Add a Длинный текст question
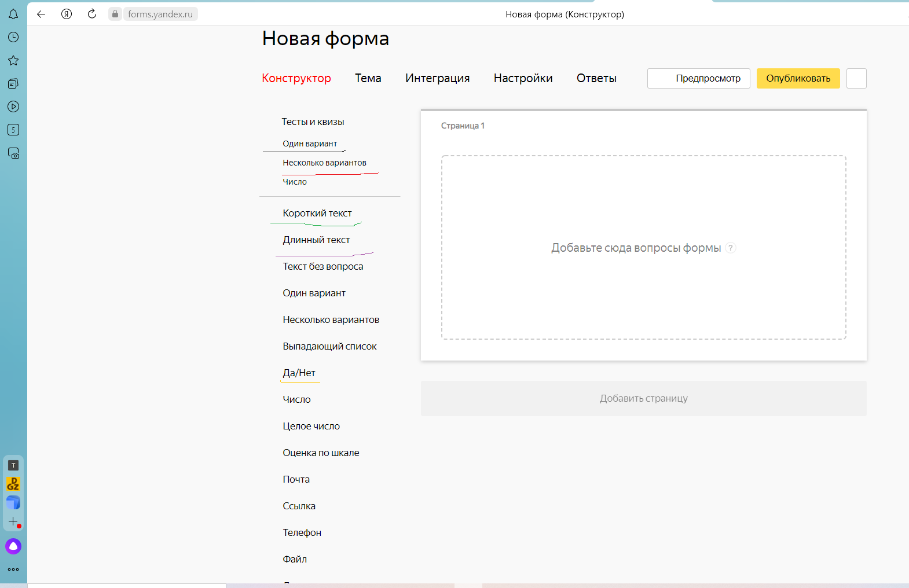Image resolution: width=909 pixels, height=588 pixels. coord(316,240)
